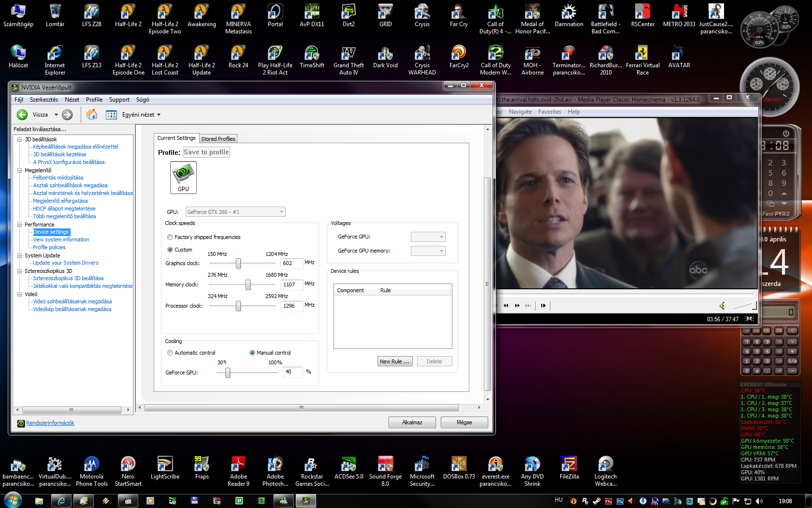
Task: Click the Egyéni nézet view icon
Action: (x=111, y=115)
